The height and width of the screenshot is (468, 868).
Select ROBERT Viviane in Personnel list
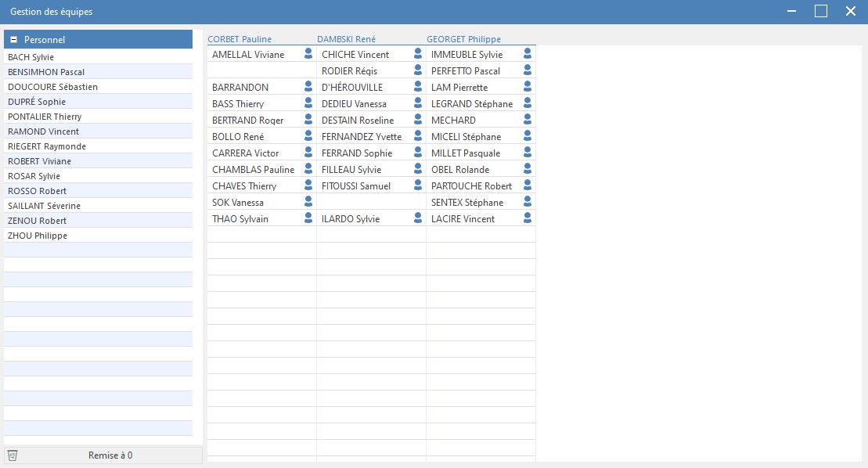click(x=98, y=161)
